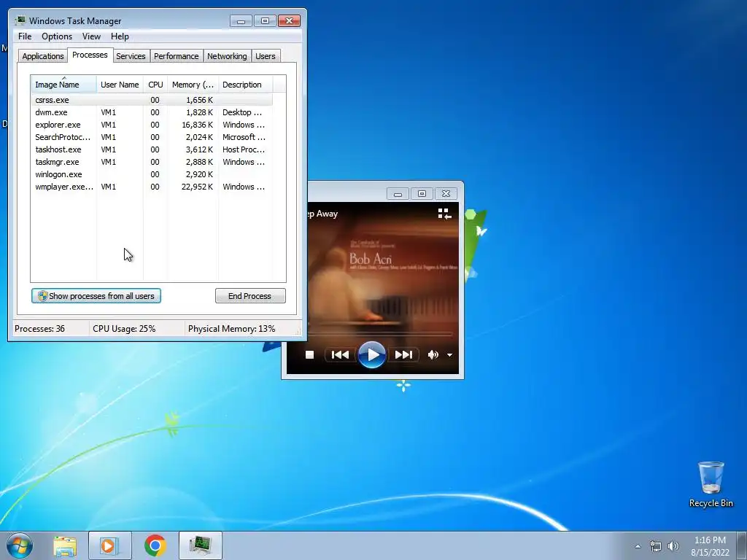Open the volume dropdown arrow in Media Player
Screen dimensions: 747x560
449,355
